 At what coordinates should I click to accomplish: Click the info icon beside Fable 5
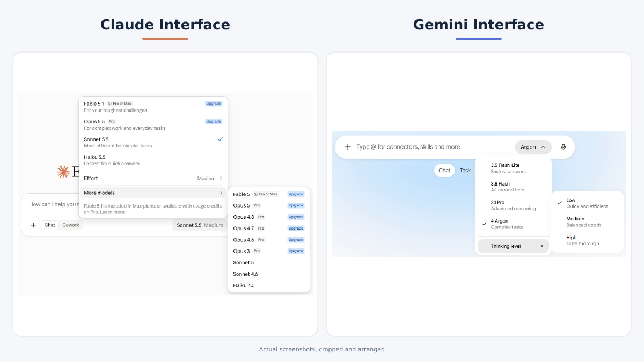tap(255, 194)
